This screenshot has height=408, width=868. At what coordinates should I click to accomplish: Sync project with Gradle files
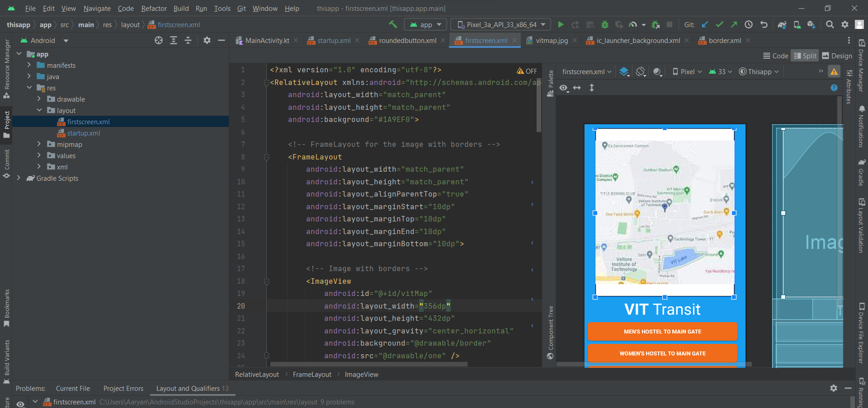click(x=782, y=24)
